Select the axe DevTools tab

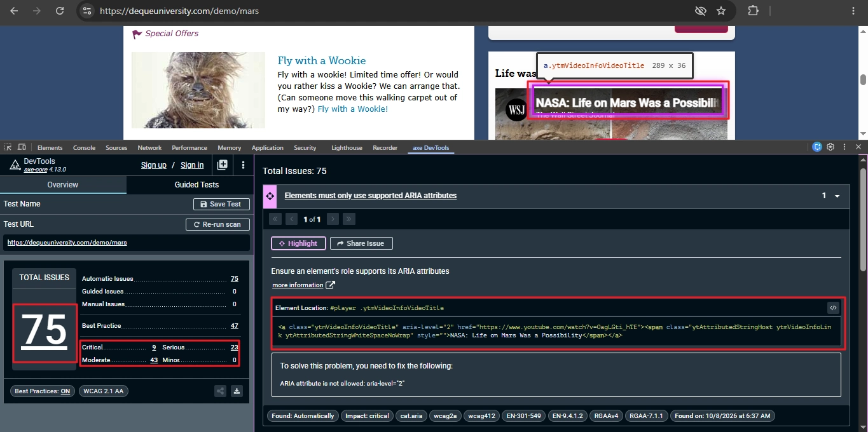click(x=431, y=148)
